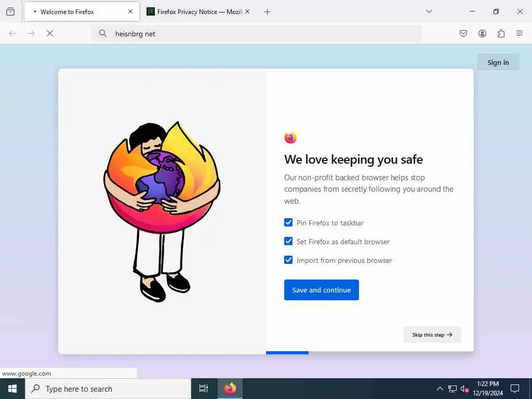Show hidden system tray icons
Image resolution: width=532 pixels, height=399 pixels.
(440, 389)
